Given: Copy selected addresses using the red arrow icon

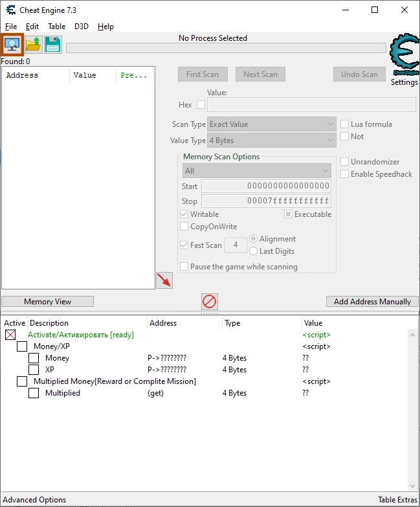Looking at the screenshot, I should click(x=164, y=280).
